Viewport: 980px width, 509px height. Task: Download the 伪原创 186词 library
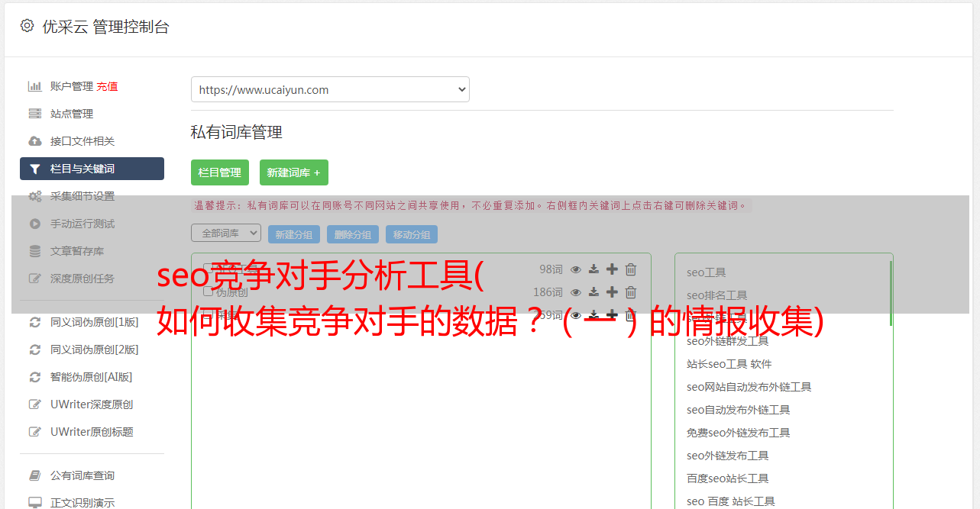pyautogui.click(x=593, y=292)
